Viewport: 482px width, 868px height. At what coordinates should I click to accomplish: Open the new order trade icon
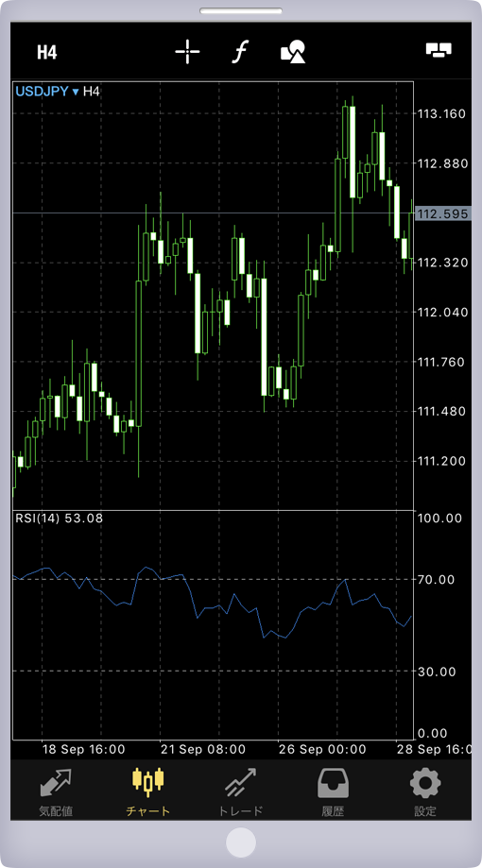click(439, 50)
